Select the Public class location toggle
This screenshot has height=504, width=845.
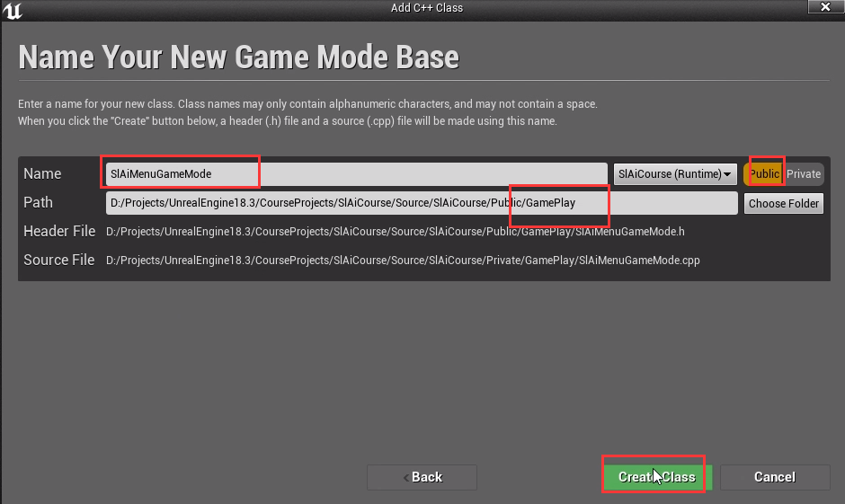[x=763, y=174]
